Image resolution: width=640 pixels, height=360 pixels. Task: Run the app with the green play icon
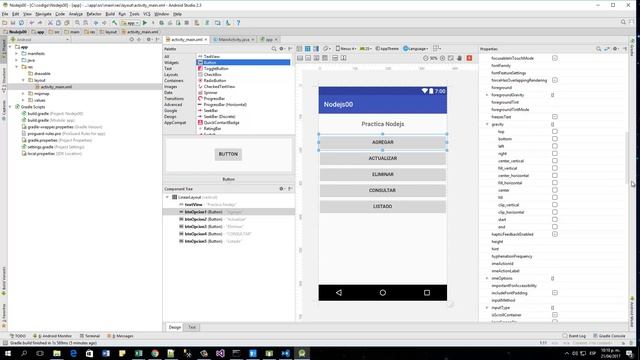pos(144,23)
